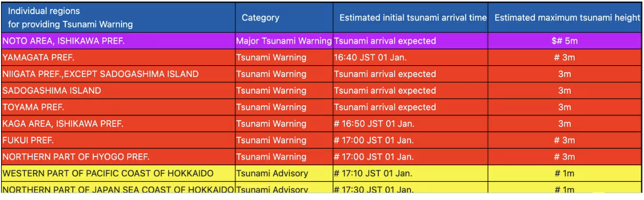Select the FUKUI PREF. region cell
The image size is (644, 200).
[119, 140]
